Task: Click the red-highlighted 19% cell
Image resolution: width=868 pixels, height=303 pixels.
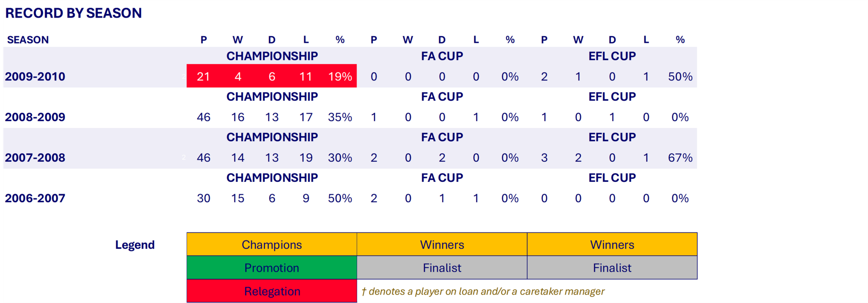Action: tap(340, 76)
